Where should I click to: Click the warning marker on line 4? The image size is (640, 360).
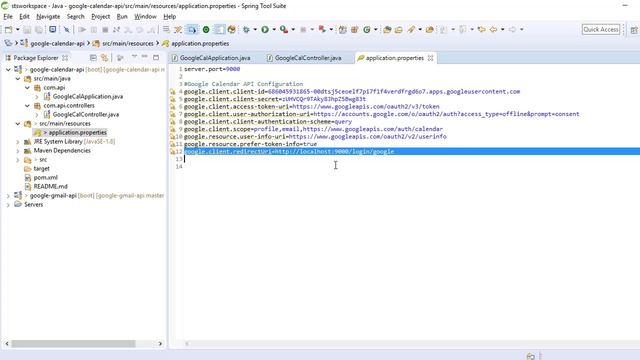[173, 92]
